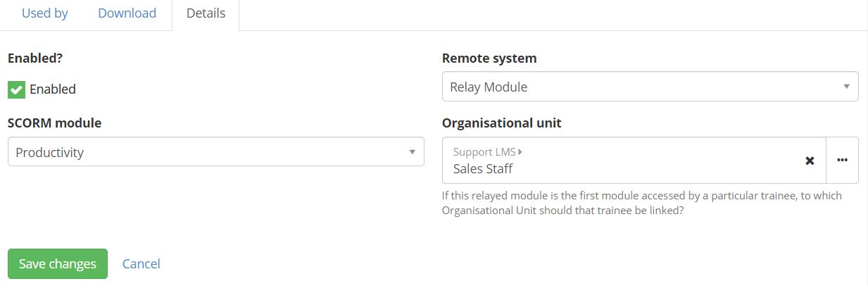
Task: Click the Cancel link
Action: click(x=141, y=263)
